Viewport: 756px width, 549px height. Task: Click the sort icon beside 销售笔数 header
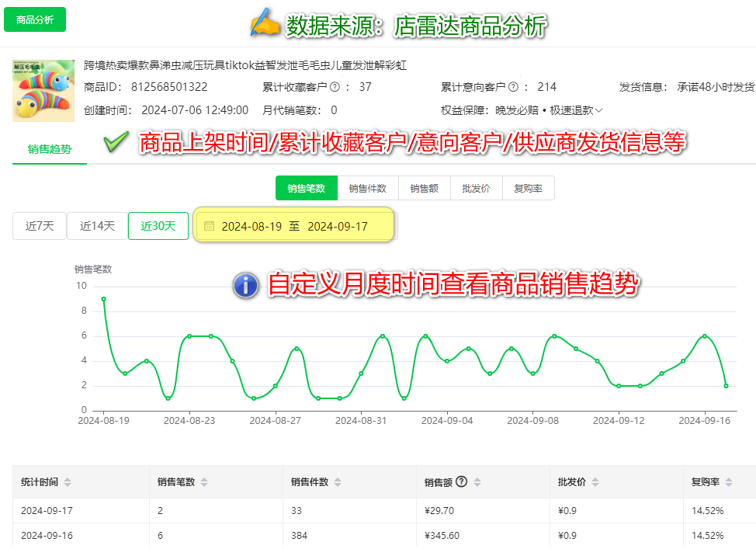(x=203, y=481)
